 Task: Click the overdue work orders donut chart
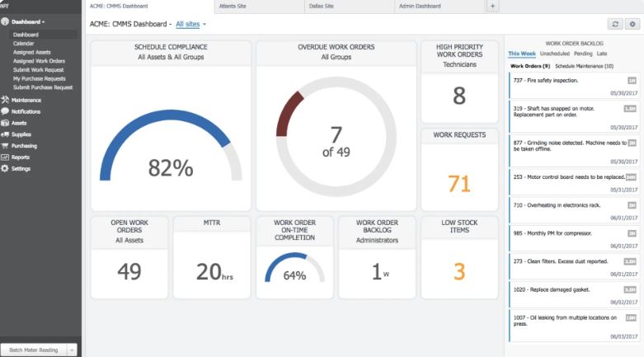coord(336,137)
